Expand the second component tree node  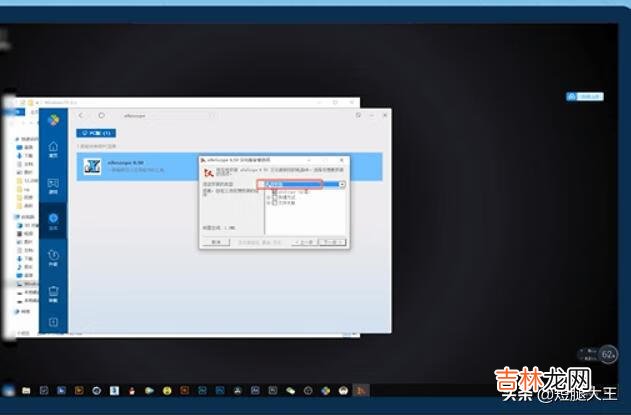coord(268,196)
